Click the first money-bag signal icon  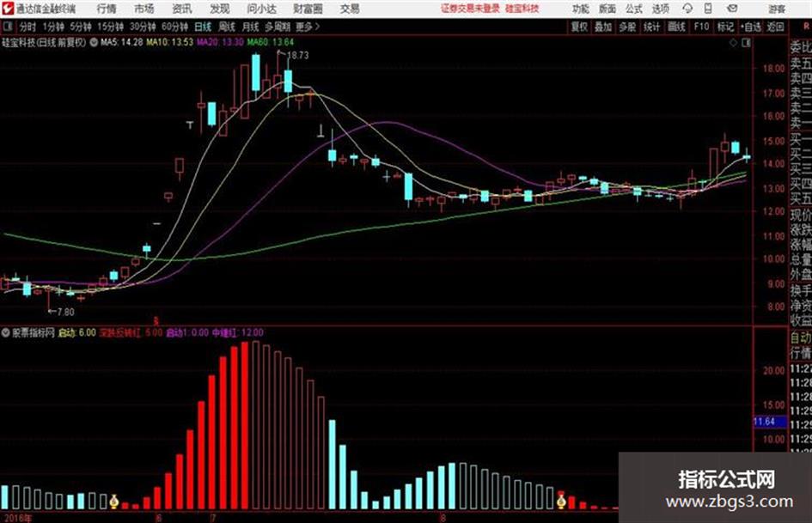point(114,502)
